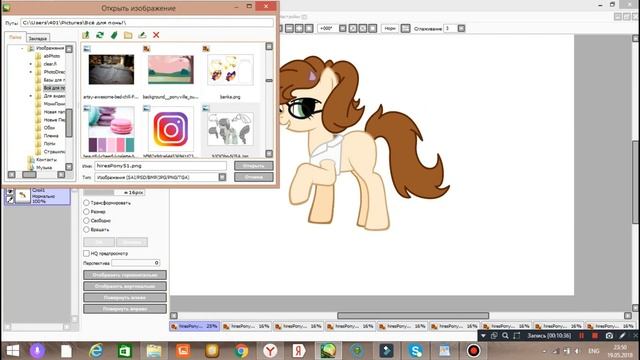Open the canvas rotation angle dropdown
The image size is (640, 360).
pos(343,28)
